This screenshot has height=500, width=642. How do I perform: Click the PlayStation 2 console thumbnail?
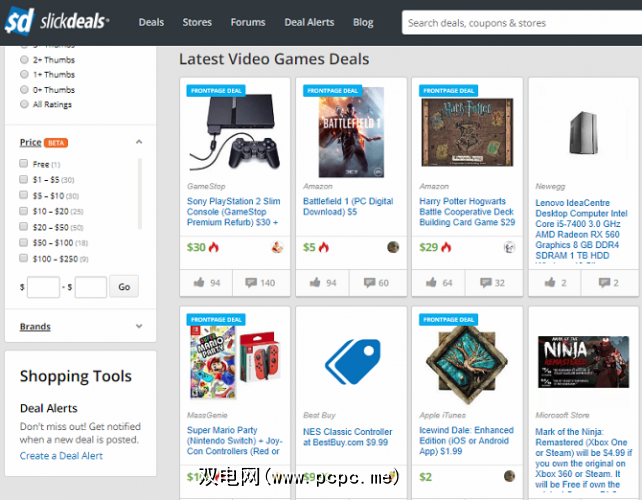tap(235, 133)
